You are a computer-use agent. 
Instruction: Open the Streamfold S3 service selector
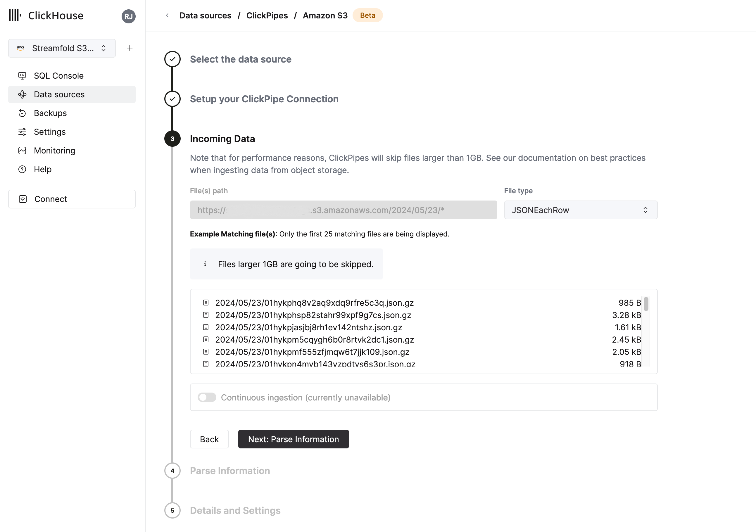(62, 48)
